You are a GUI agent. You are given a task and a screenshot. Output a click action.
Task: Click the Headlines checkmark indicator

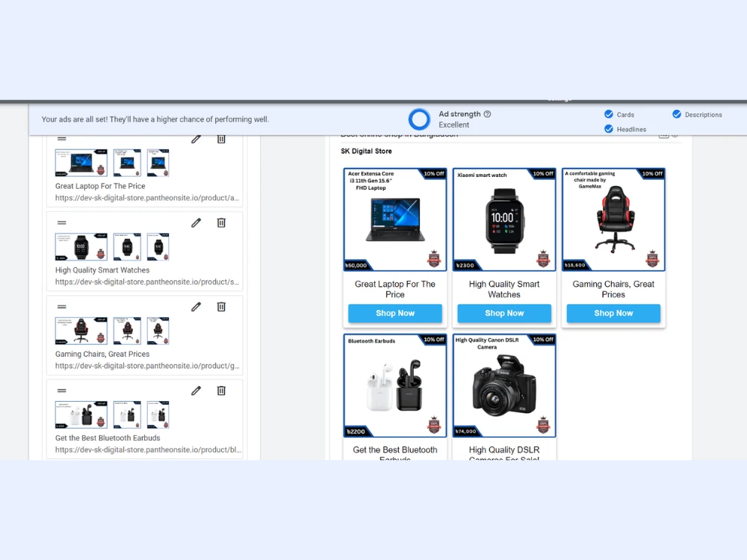tap(608, 128)
